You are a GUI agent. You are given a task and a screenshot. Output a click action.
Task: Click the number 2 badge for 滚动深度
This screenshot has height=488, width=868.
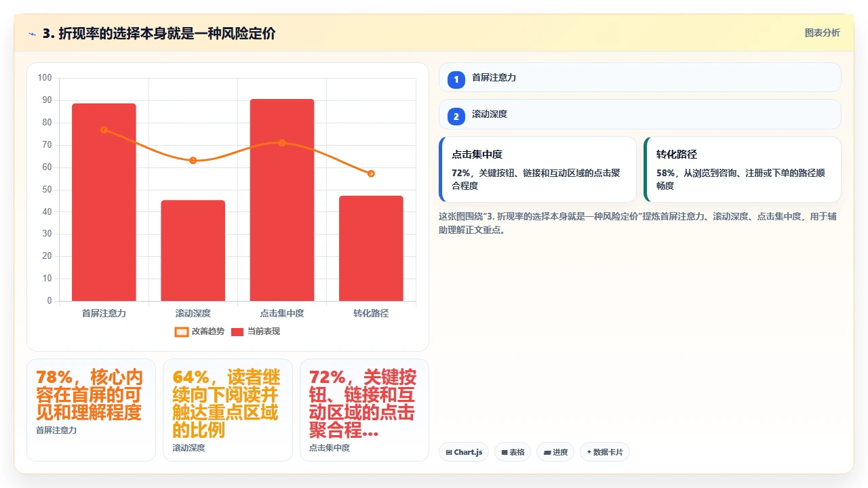coord(456,116)
